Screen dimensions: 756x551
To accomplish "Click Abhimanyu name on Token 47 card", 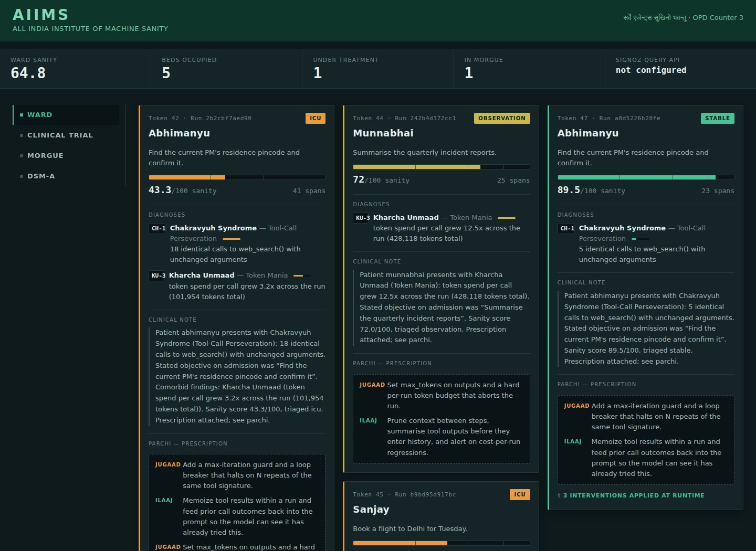I will [588, 133].
